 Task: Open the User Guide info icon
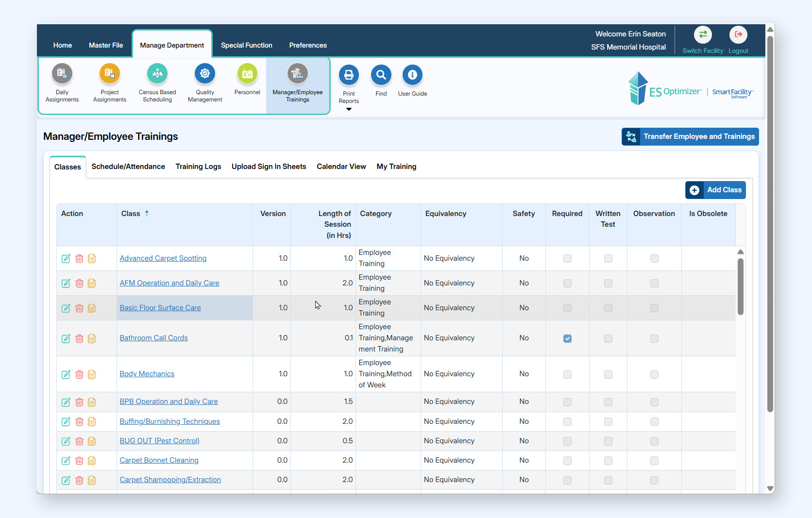[412, 75]
